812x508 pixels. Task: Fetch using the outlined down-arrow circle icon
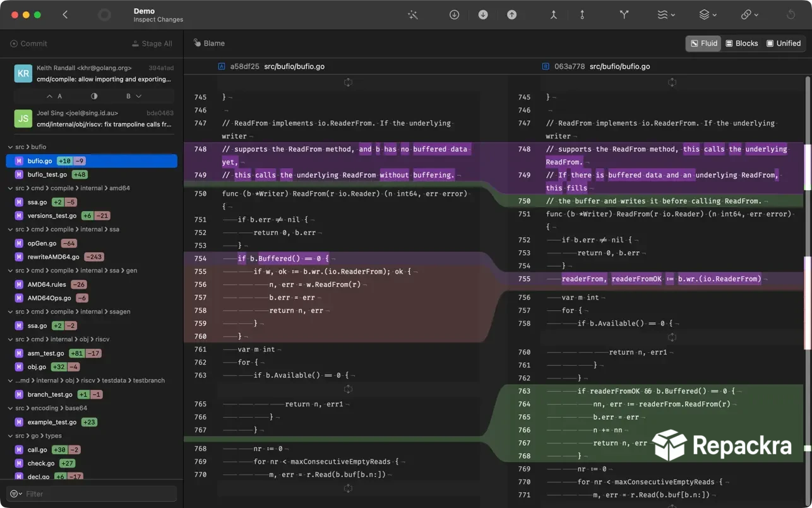pyautogui.click(x=454, y=15)
